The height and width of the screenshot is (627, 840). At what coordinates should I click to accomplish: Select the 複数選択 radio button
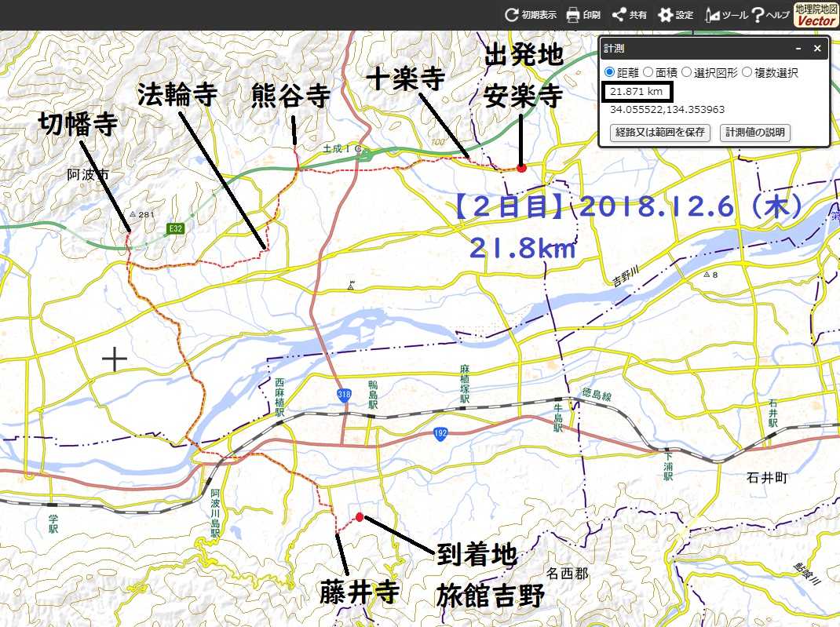click(747, 72)
